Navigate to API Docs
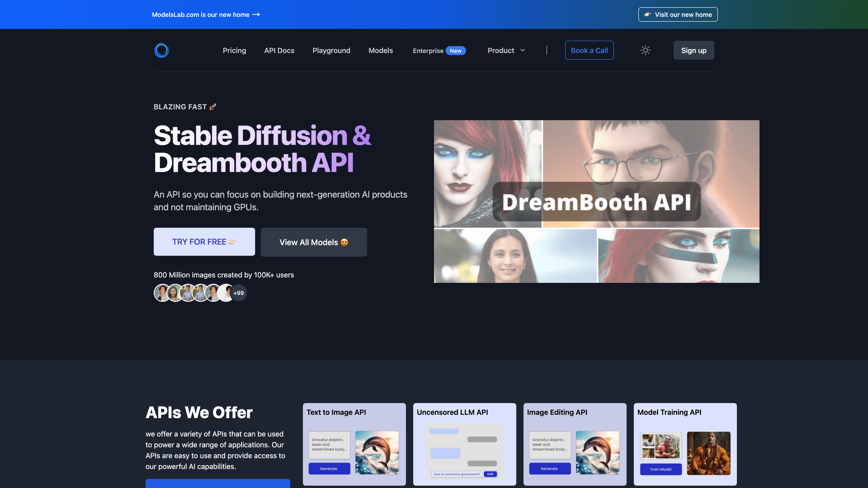 [279, 50]
